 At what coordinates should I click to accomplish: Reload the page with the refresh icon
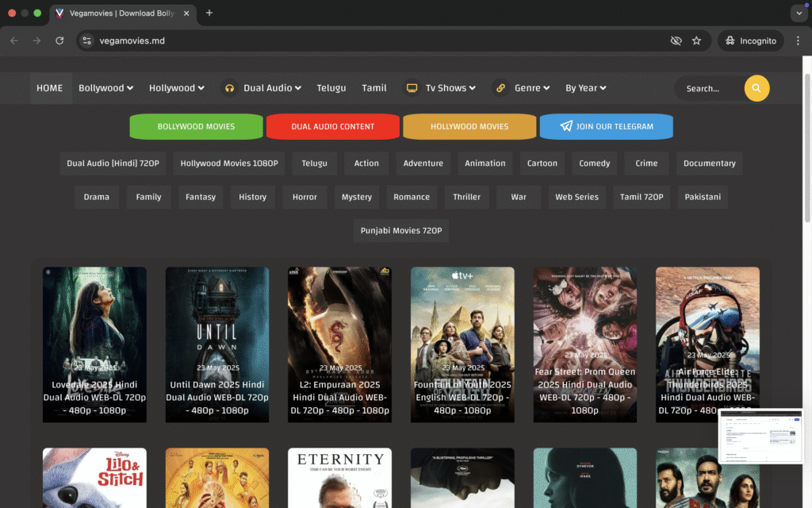[x=59, y=40]
